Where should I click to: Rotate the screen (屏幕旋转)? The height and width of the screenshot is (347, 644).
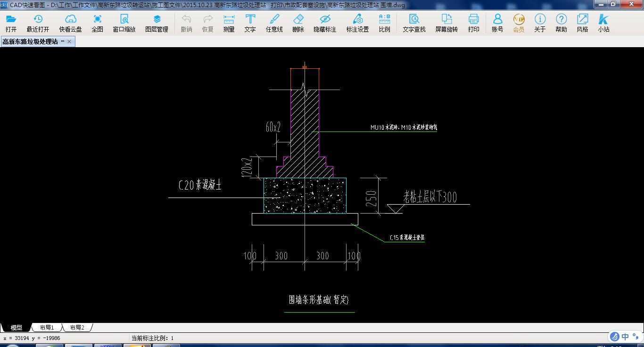pos(446,23)
